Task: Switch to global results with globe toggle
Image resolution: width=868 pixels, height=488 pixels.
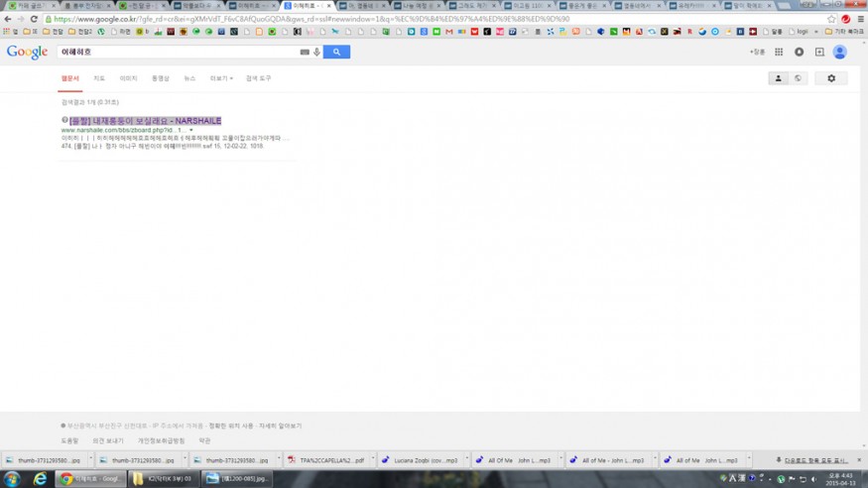Action: [x=798, y=78]
